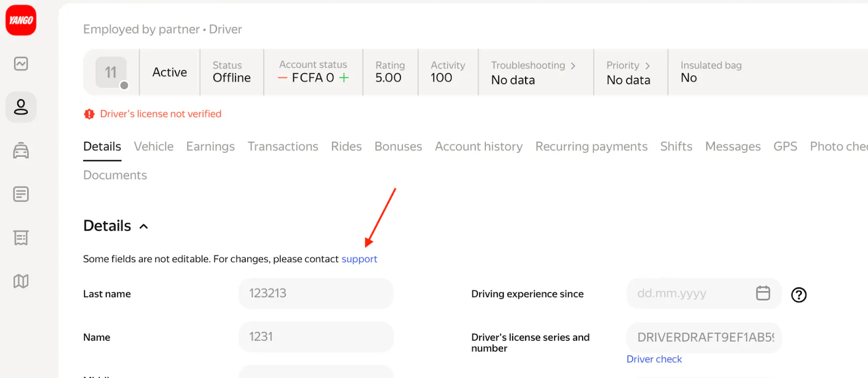This screenshot has height=378, width=868.
Task: Click the Rating 5.00 value
Action: coord(388,78)
